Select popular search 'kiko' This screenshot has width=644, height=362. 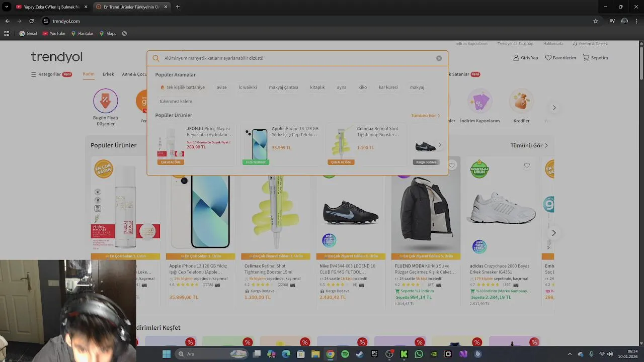pyautogui.click(x=363, y=87)
